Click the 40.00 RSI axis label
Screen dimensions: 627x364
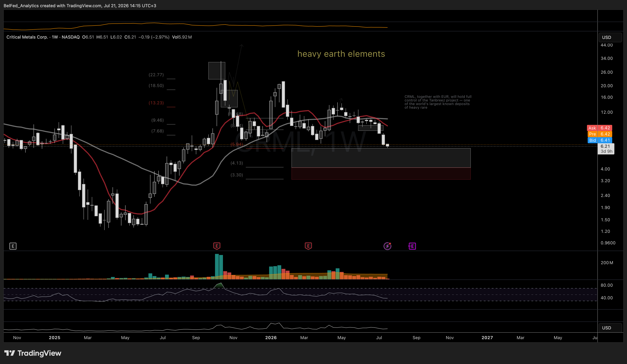point(607,298)
